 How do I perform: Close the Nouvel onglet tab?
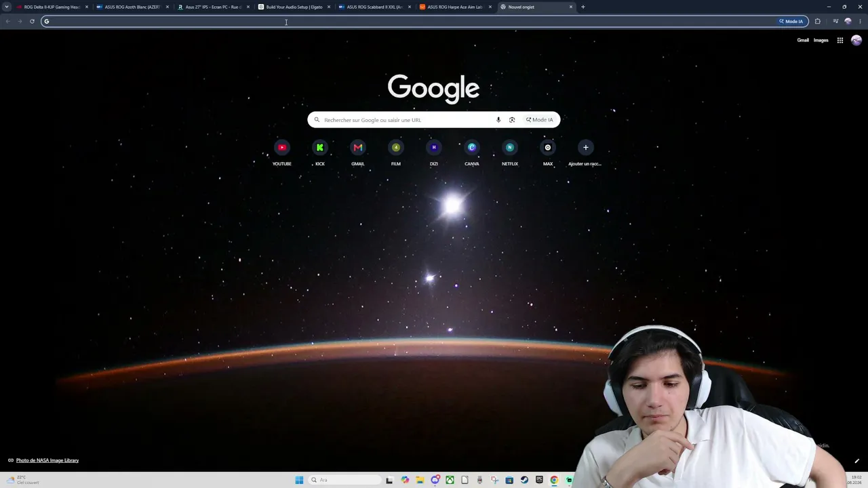(571, 7)
